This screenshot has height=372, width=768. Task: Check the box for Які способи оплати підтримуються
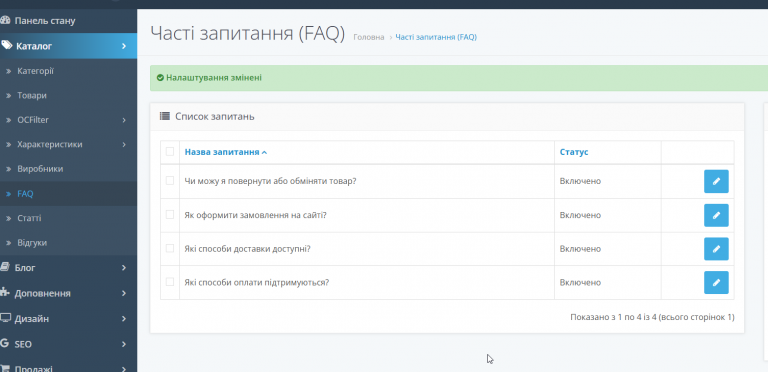[x=170, y=282]
